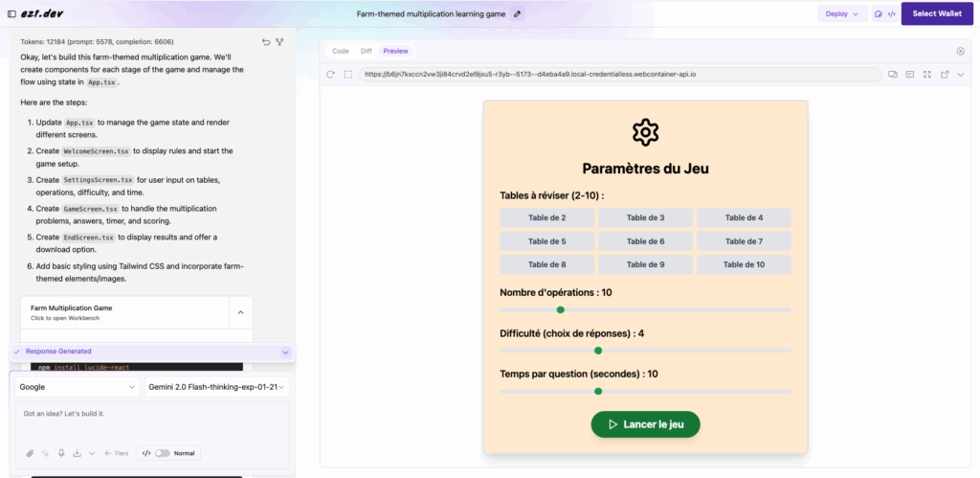Expand the Deploy dropdown
The width and height of the screenshot is (980, 478).
click(x=842, y=13)
